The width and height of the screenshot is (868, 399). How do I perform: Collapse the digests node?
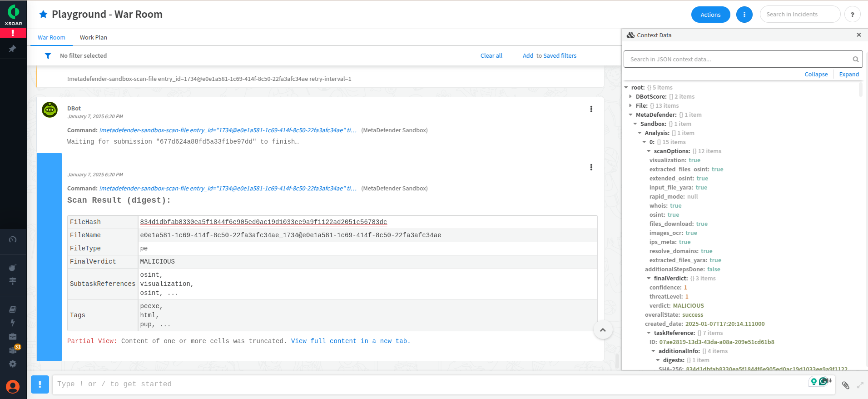(x=658, y=360)
